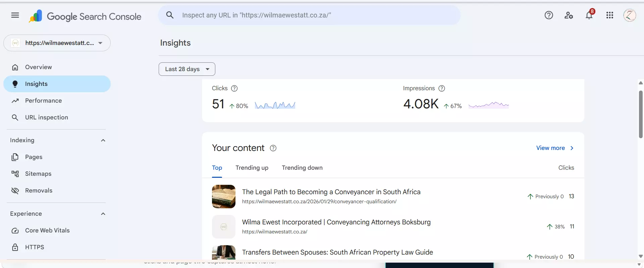Click the search magnifier icon
644x268 pixels.
170,15
